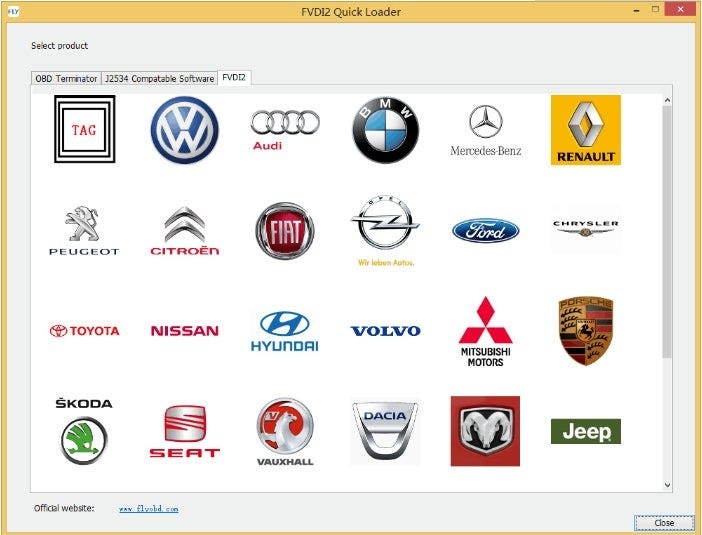Viewport: 702px width, 535px height.
Task: Select the Citroën chevrons logo
Action: [184, 231]
